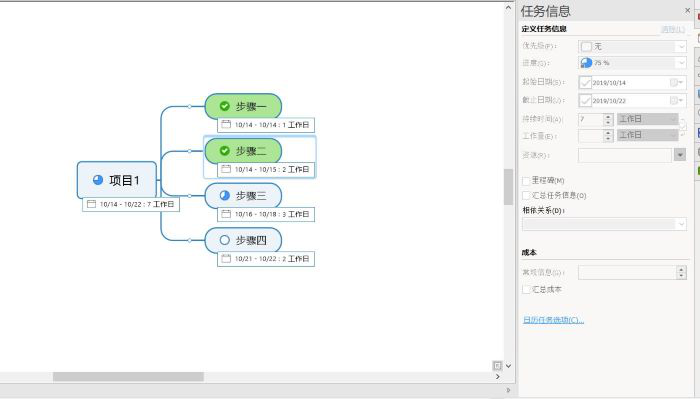Click the progress pie icon on 项目1
Viewport: 700px width, 399px height.
point(98,180)
